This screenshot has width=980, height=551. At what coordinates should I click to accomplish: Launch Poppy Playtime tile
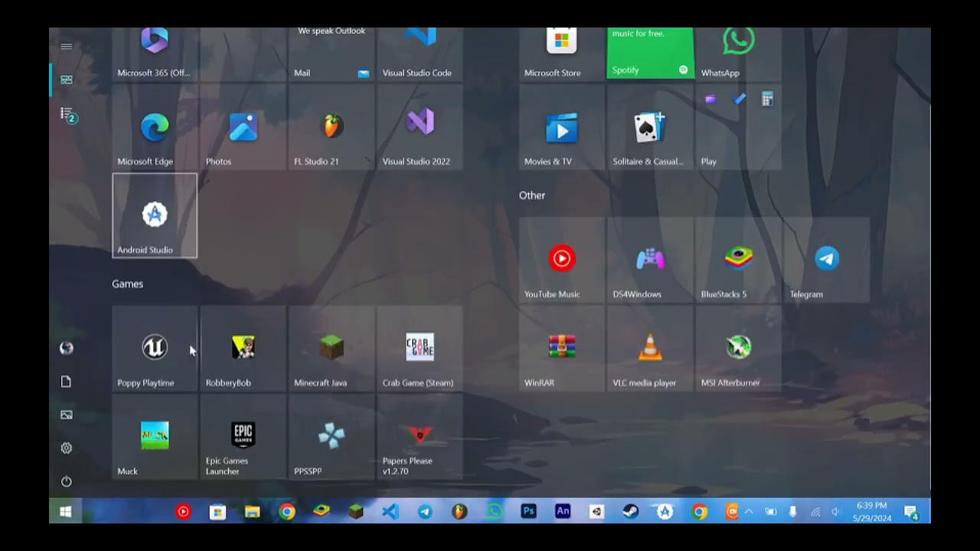coord(155,349)
